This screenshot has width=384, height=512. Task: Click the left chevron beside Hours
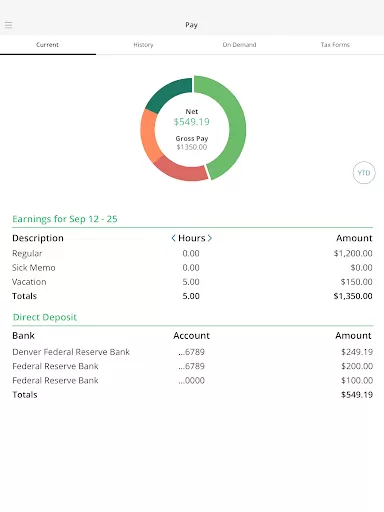click(x=173, y=238)
